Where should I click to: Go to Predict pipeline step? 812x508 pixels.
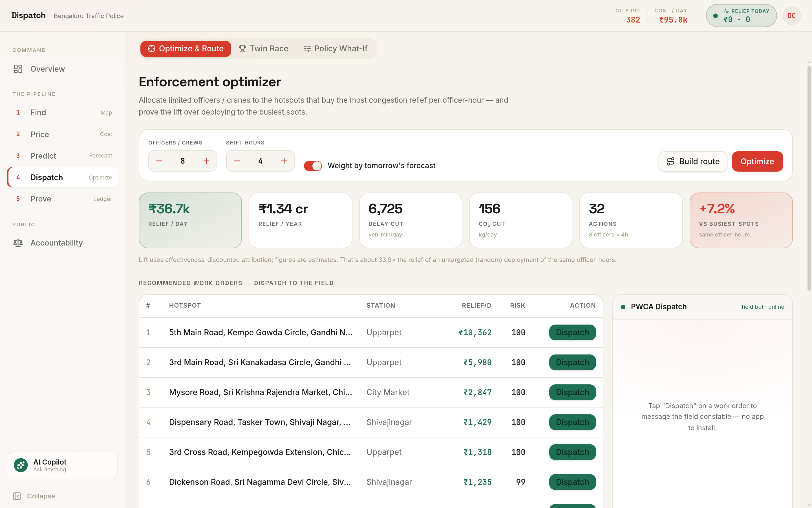point(62,156)
